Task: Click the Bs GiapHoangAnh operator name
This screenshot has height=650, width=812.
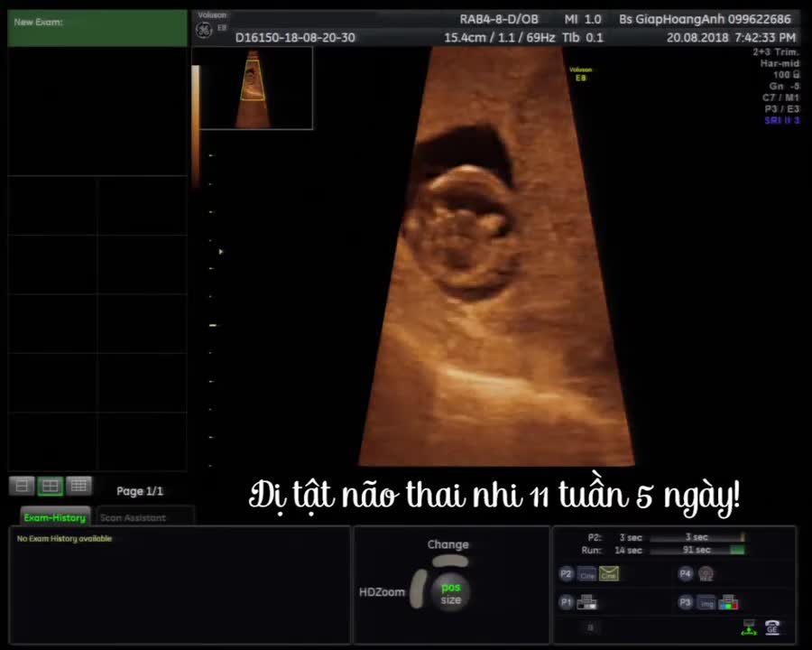Action: [706, 19]
